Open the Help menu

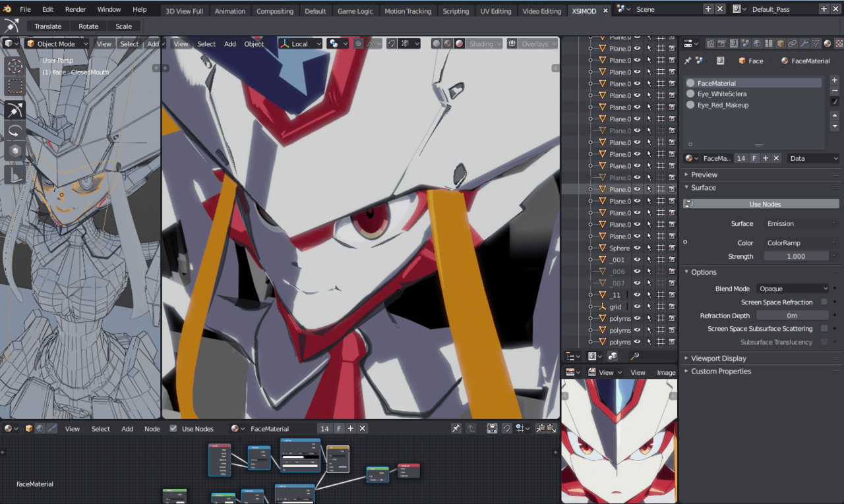[x=140, y=9]
